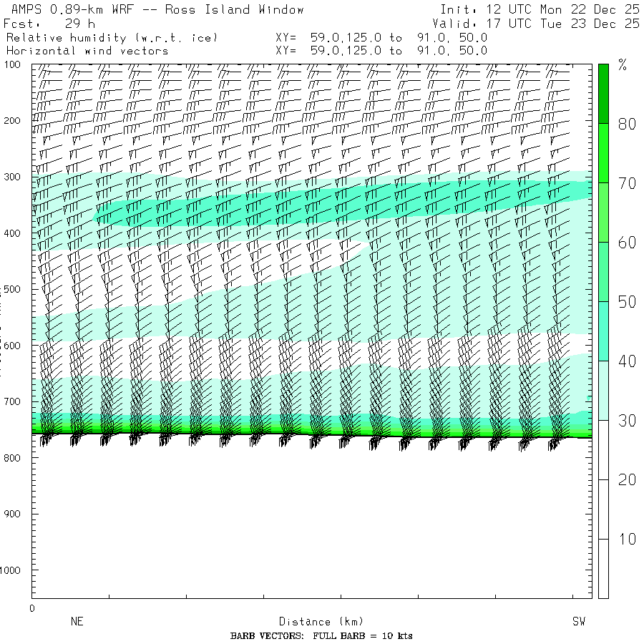Viewport: 644px width, 644px height.
Task: Click the NE endpoint label below the axis
Action: tap(77, 622)
